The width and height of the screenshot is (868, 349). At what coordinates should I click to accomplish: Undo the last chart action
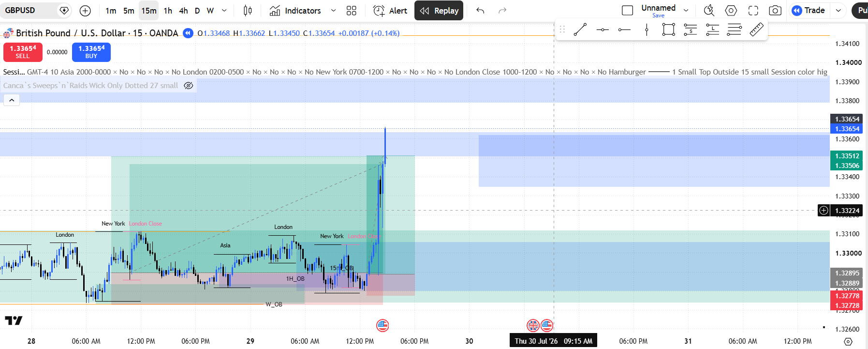point(480,10)
